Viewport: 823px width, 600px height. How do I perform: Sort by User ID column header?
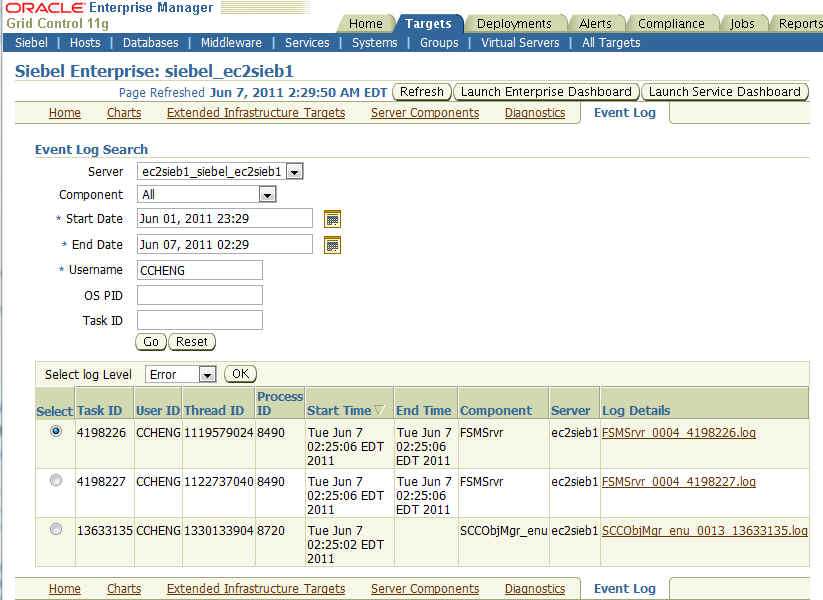pyautogui.click(x=158, y=410)
